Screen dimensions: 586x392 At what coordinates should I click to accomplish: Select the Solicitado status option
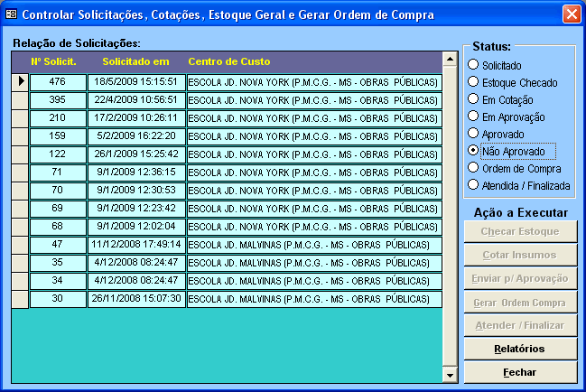tap(473, 65)
